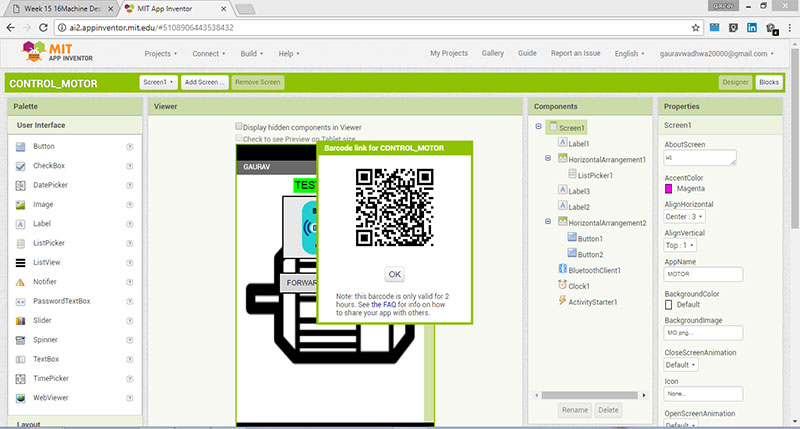Open the AlignVertical Top dropdown
This screenshot has width=800, height=429.
point(680,245)
